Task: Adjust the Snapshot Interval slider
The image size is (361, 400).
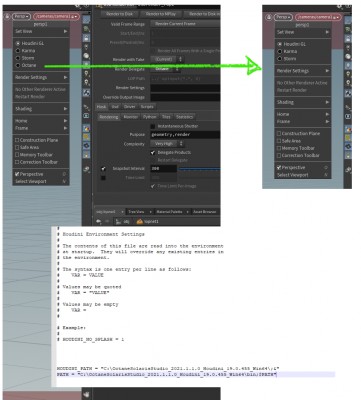Action: tap(199, 169)
